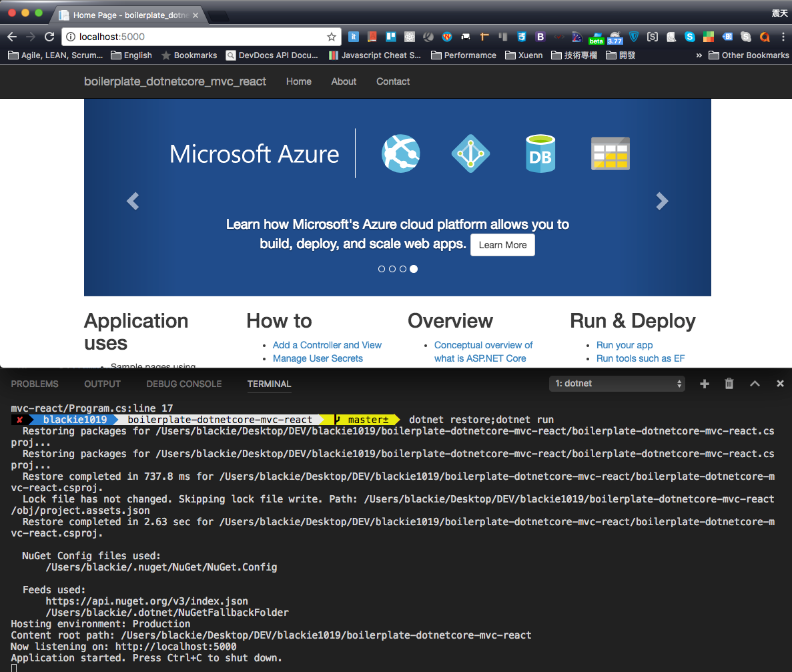Viewport: 792px width, 672px height.
Task: Click the Learn More button
Action: tap(502, 245)
